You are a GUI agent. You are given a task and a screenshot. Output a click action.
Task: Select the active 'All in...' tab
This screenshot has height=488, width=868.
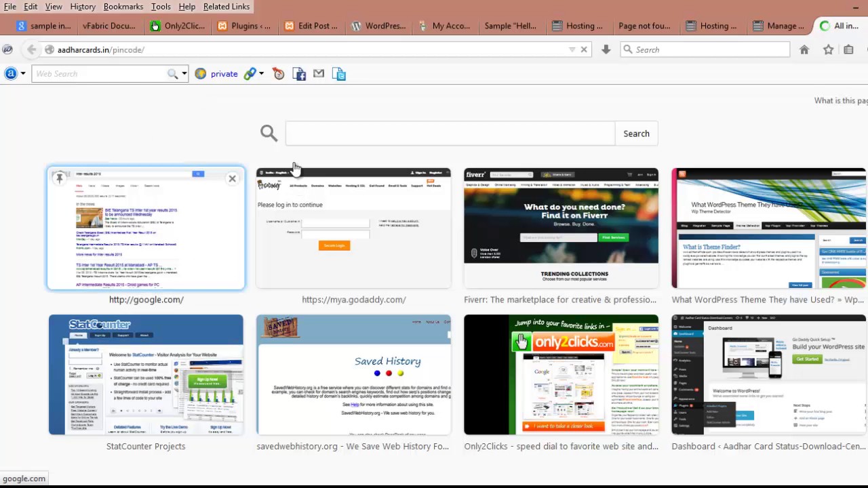(x=840, y=26)
